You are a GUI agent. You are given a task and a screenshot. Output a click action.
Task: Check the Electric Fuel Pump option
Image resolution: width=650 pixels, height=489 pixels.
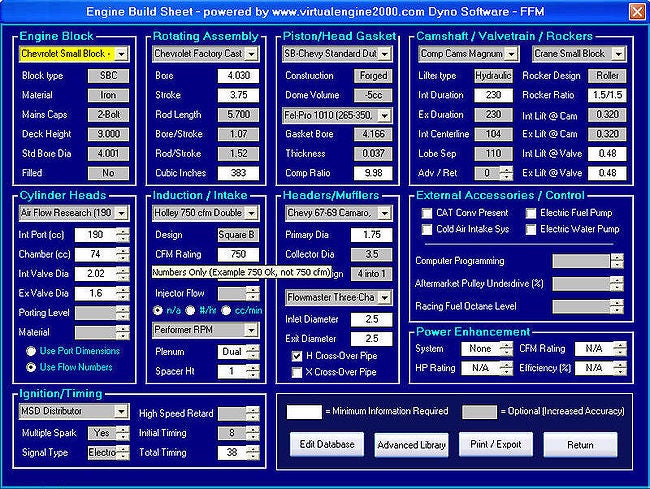(531, 213)
